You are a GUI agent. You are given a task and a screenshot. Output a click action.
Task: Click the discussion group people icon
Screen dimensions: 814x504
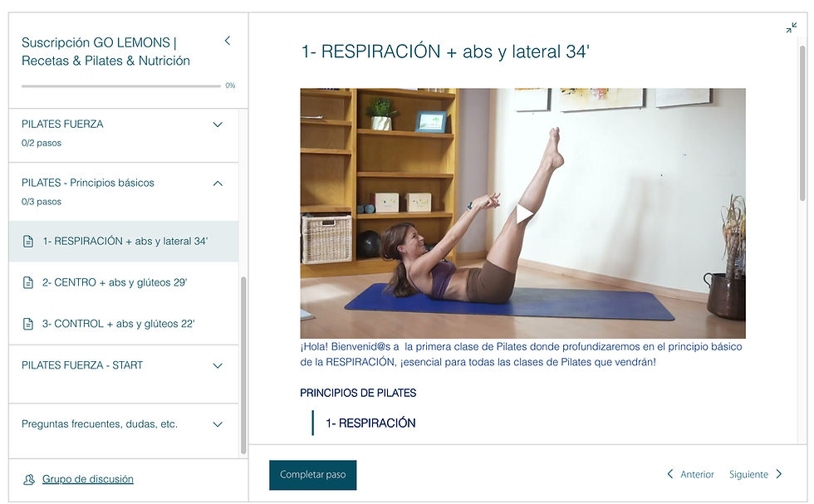pos(29,480)
